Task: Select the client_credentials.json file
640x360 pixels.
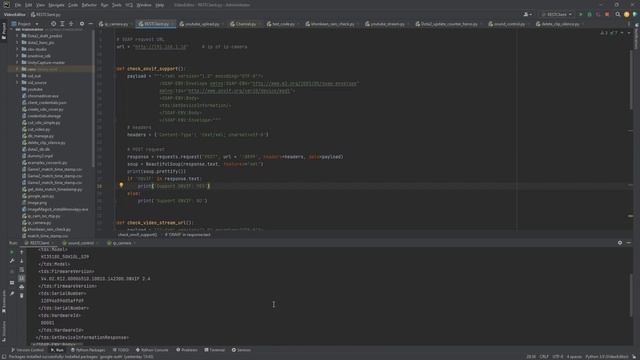Action: (47, 102)
